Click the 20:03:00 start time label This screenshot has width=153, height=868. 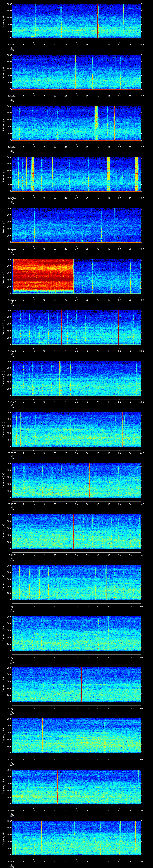12,147
